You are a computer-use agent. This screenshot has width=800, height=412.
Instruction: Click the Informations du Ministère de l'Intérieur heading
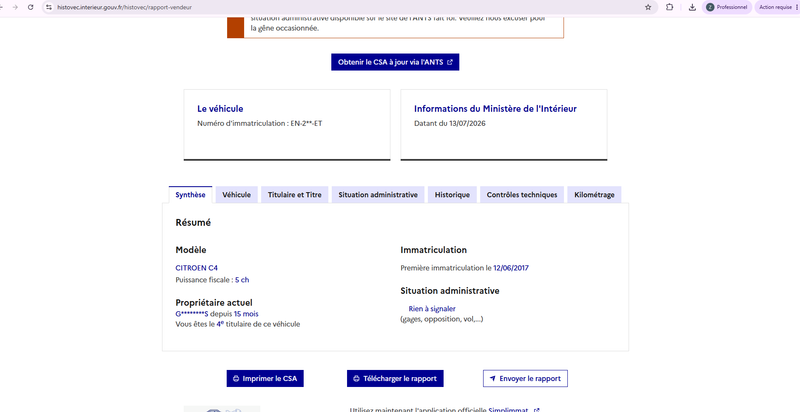[495, 109]
